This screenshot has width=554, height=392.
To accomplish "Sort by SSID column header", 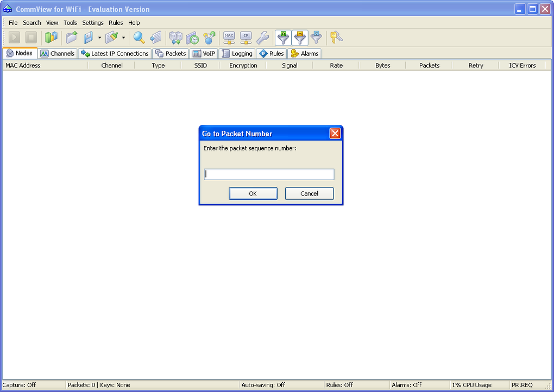I will coord(200,65).
